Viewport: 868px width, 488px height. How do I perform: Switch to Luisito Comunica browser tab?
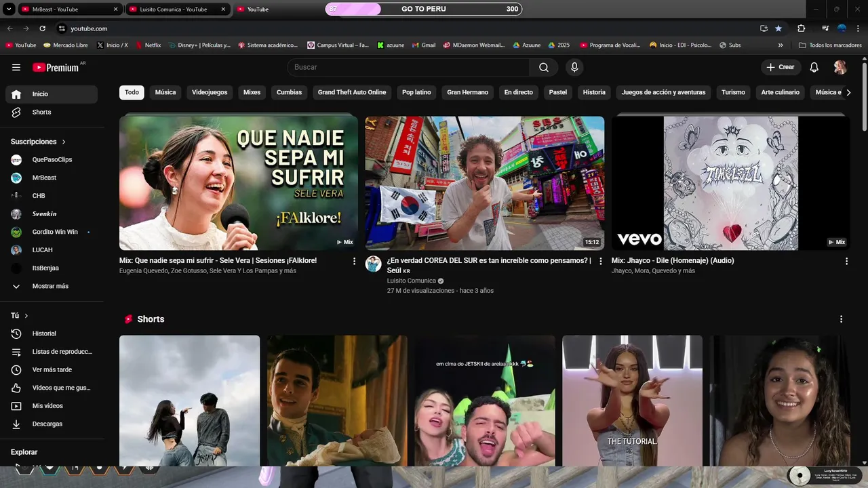pos(176,9)
